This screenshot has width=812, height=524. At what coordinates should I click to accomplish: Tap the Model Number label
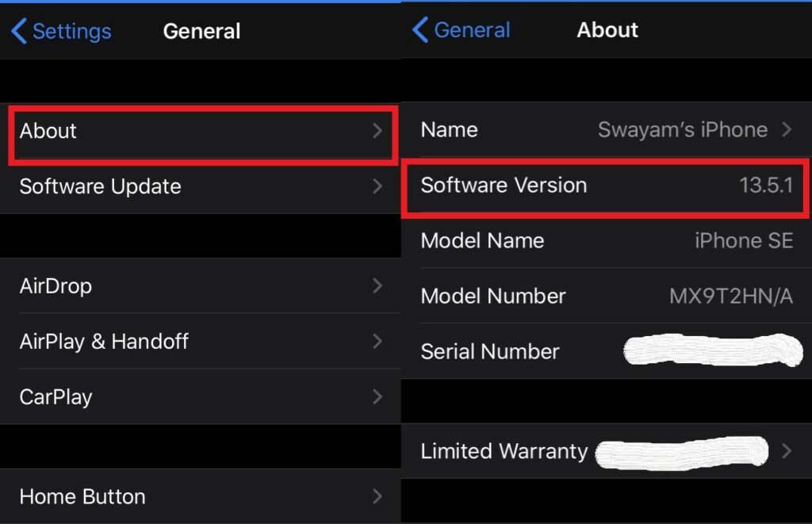point(493,296)
